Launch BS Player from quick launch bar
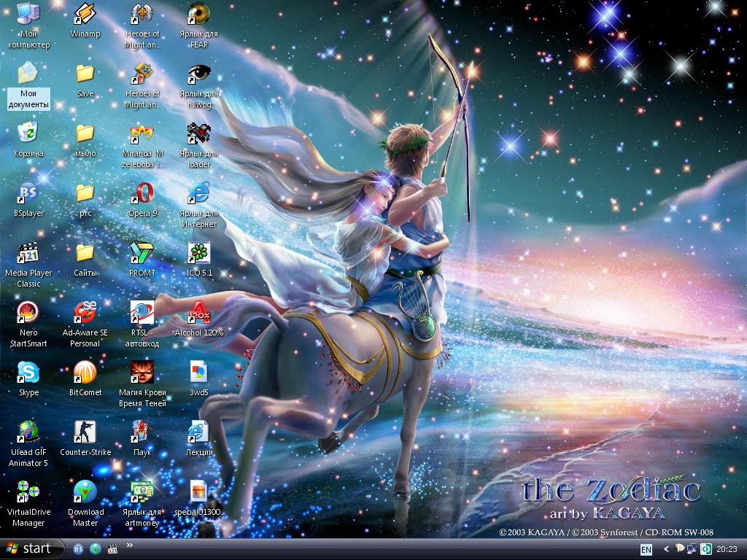747x560 pixels. point(78,549)
